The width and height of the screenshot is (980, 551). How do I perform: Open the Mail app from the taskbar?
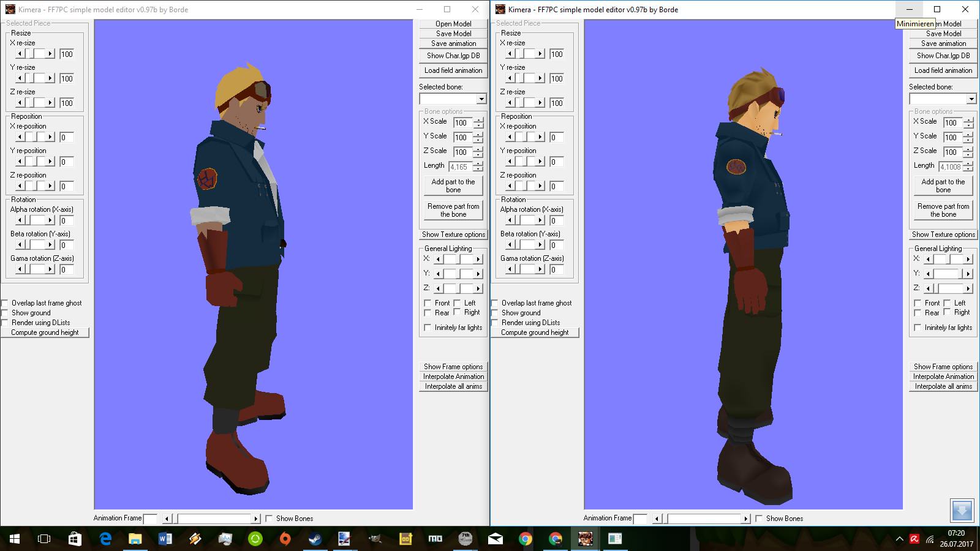click(495, 539)
